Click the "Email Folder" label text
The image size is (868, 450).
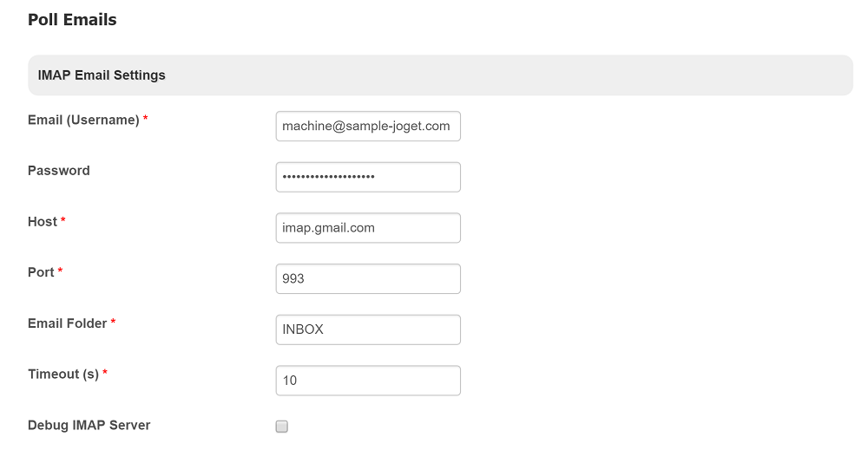coord(67,323)
